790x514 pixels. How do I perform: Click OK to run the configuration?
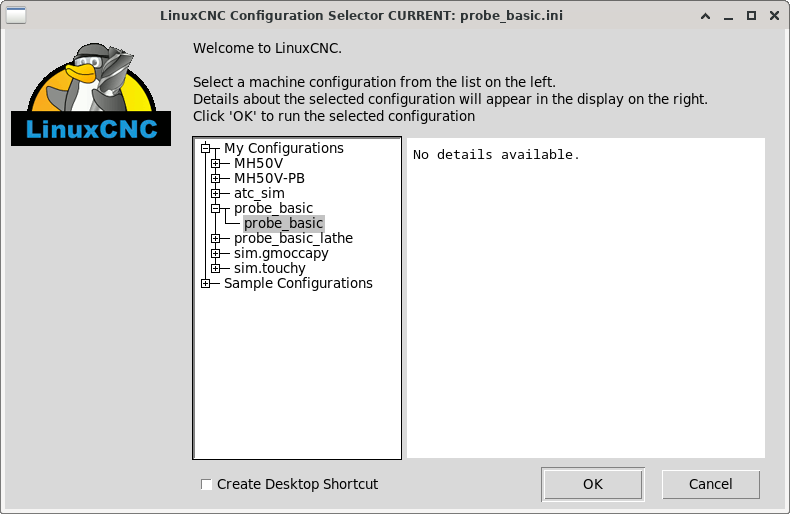click(x=592, y=484)
